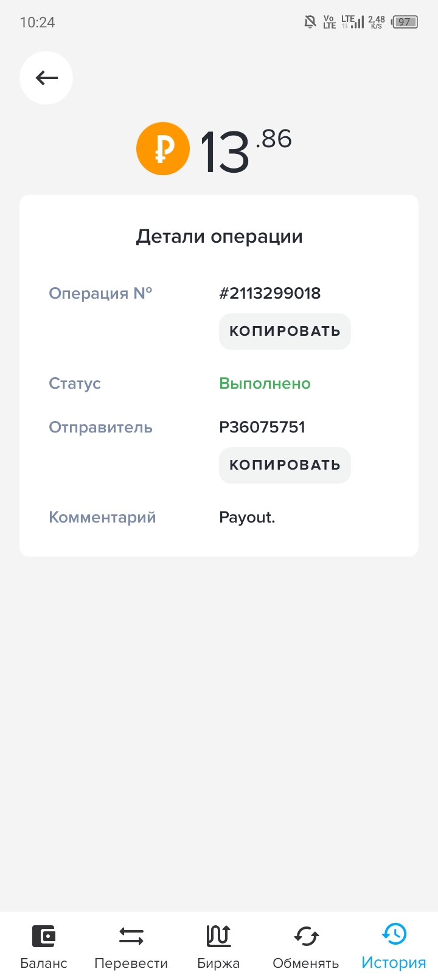Viewport: 438px width, 980px height.
Task: Open the History clock icon
Action: click(394, 934)
